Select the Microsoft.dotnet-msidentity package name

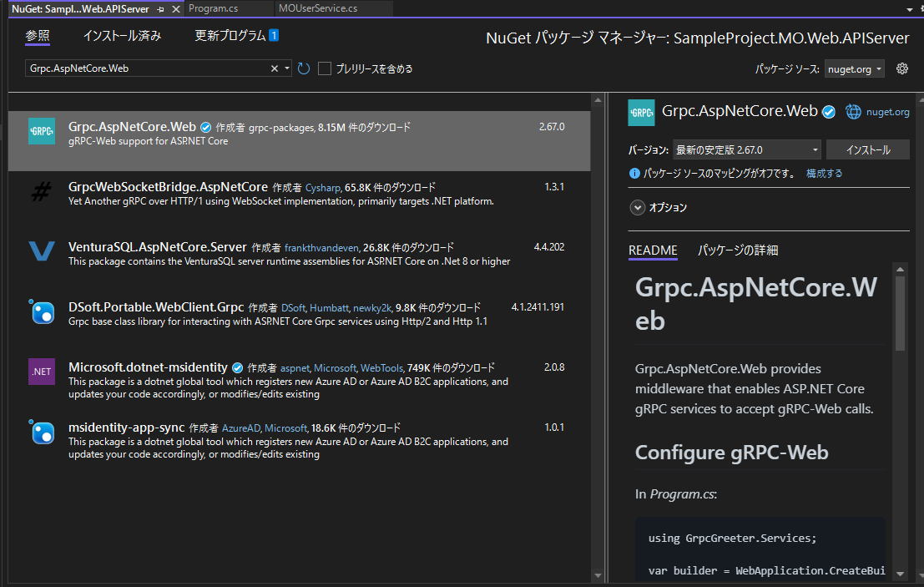pyautogui.click(x=148, y=367)
